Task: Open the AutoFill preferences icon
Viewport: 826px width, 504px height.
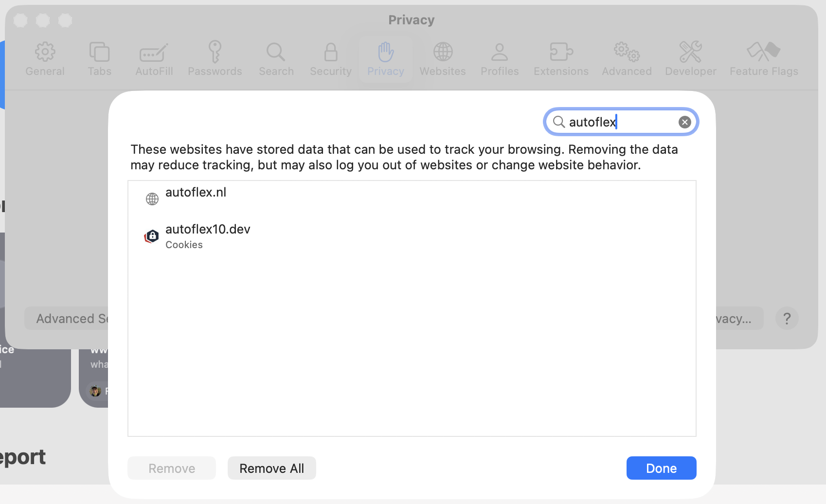Action: point(154,52)
